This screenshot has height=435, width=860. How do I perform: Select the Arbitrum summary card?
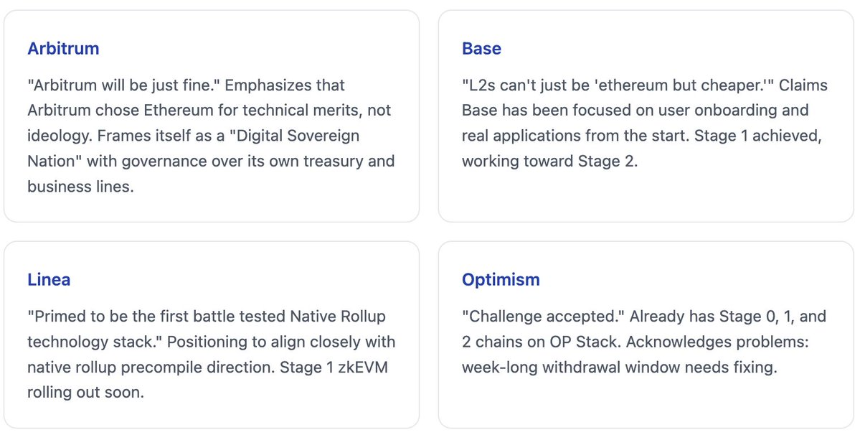[x=212, y=116]
